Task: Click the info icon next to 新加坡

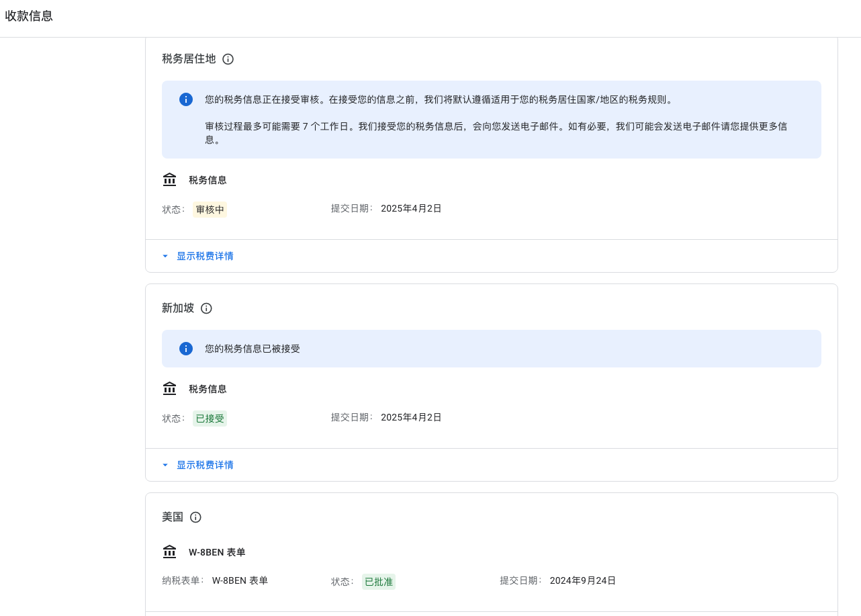Action: point(206,308)
